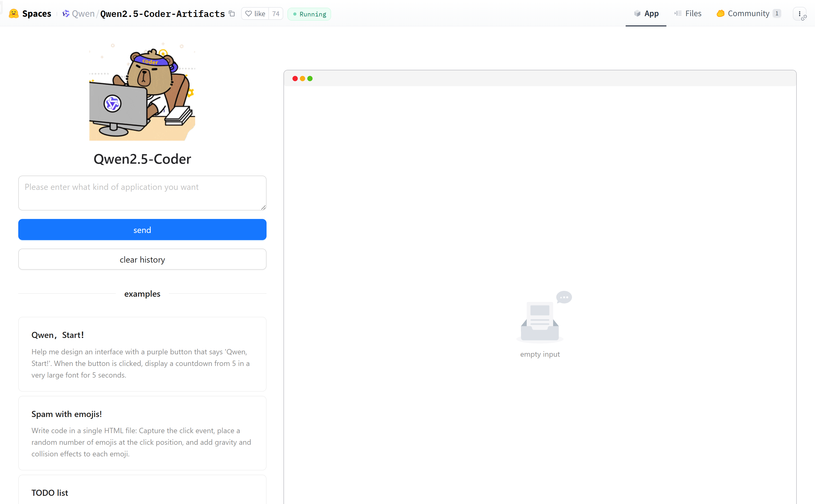Select the 'Spam with emojis!' example
Screen dimensions: 815x504
point(142,433)
